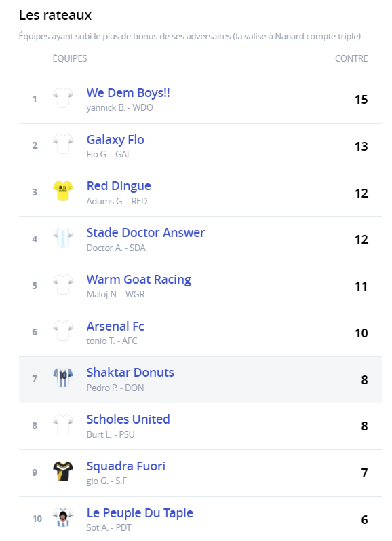Viewport: 392px width, 541px height.
Task: Open highlighted Shaktar Donuts team link
Action: (130, 373)
